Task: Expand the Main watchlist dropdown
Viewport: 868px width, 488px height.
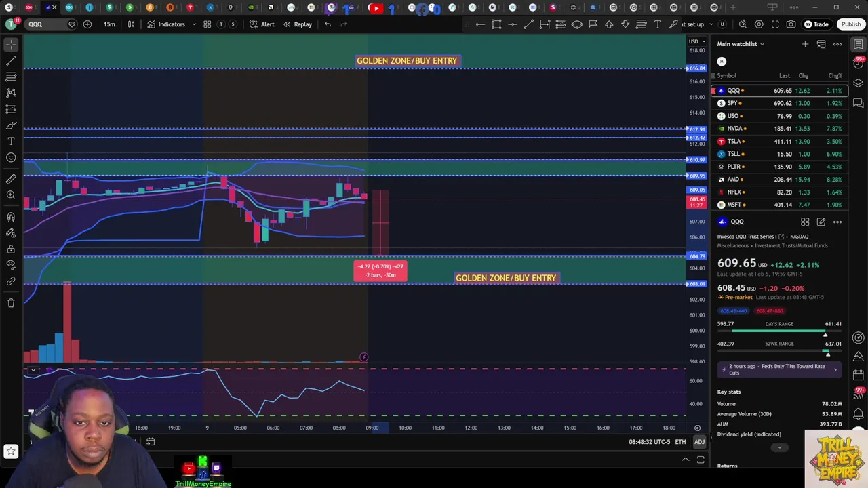Action: 762,44
